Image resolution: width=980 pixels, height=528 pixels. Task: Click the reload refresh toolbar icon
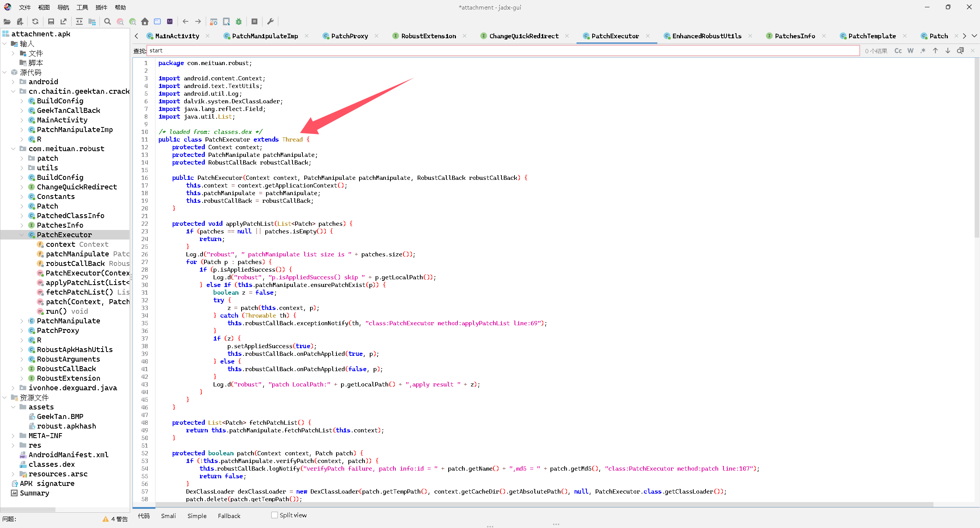click(35, 22)
